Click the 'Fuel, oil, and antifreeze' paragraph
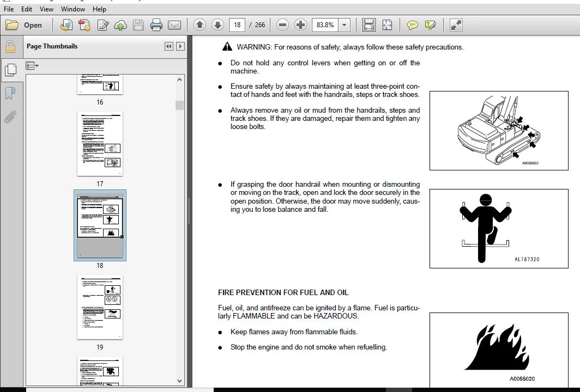 point(319,312)
